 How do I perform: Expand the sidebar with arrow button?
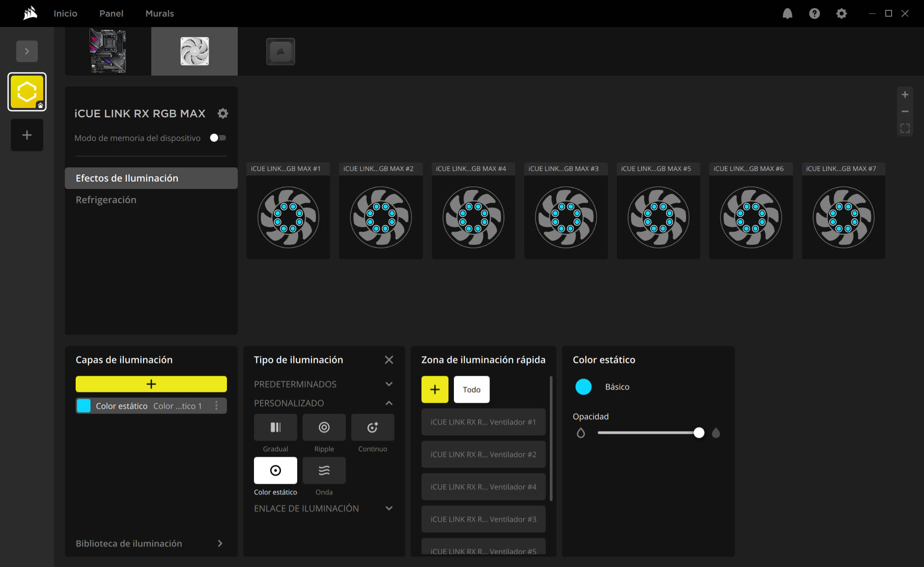pyautogui.click(x=27, y=51)
